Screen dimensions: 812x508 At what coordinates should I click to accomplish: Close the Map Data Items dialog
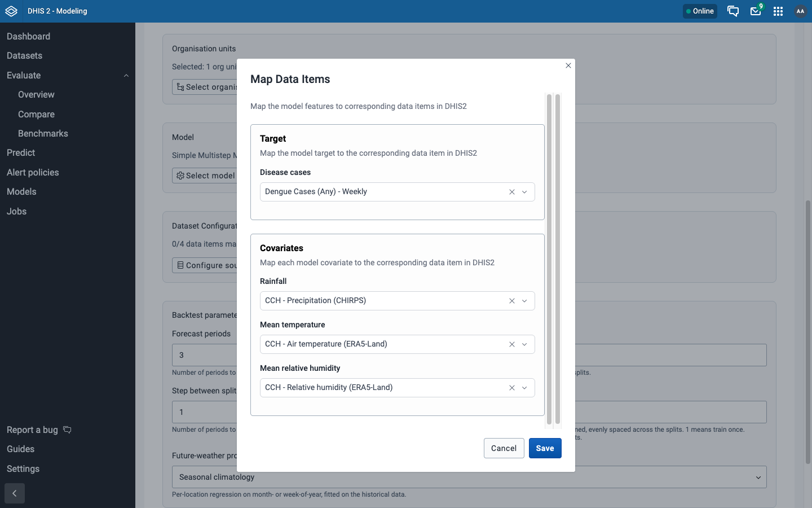(x=568, y=65)
